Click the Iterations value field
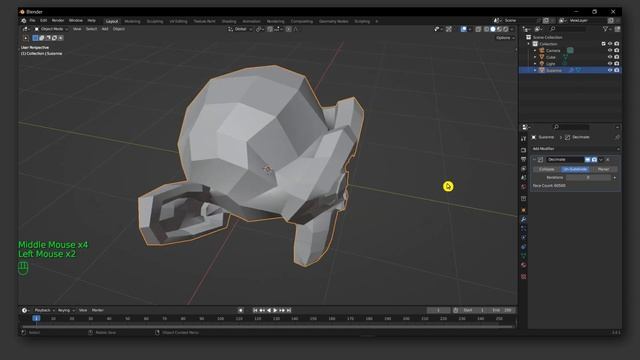Screen dimensions: 640x360 pos(588,178)
